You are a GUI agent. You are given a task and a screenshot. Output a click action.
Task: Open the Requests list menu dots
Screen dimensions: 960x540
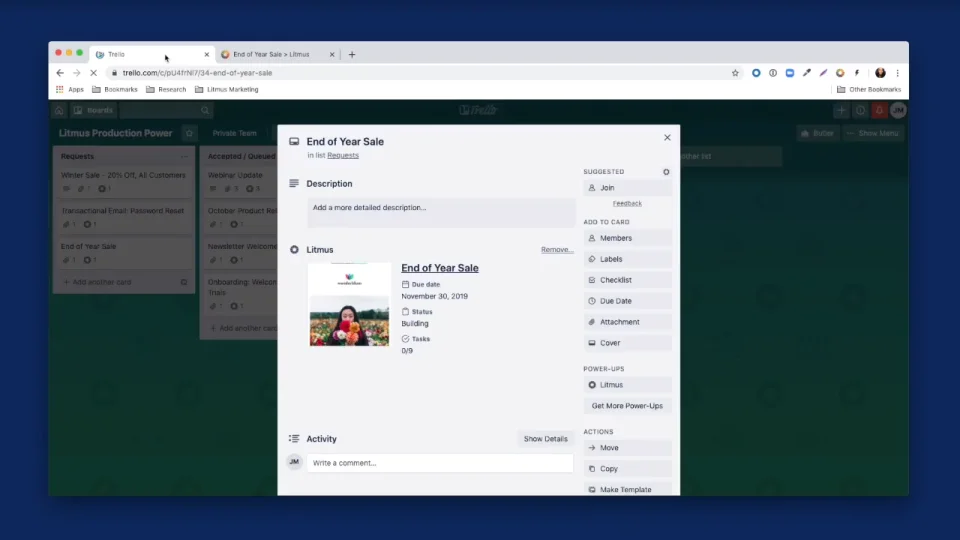click(x=184, y=156)
